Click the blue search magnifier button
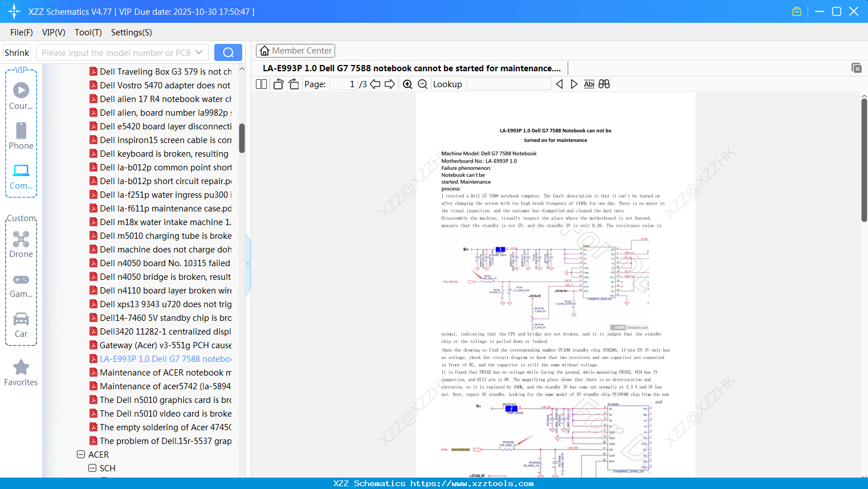Viewport: 868px width, 489px height. (228, 52)
